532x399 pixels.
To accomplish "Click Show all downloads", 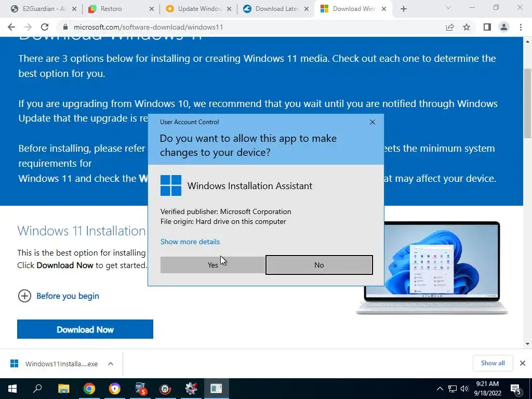I will 493,363.
